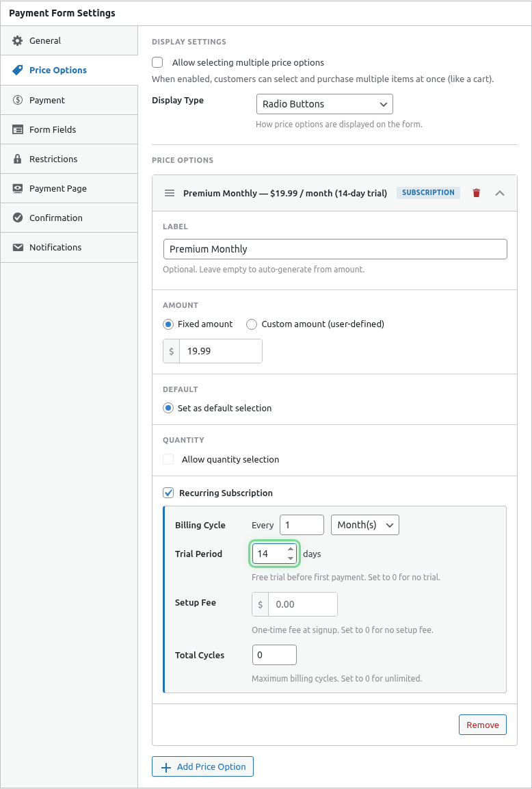The height and width of the screenshot is (789, 532).
Task: Increase Trial Period days with up arrow
Action: coord(291,549)
